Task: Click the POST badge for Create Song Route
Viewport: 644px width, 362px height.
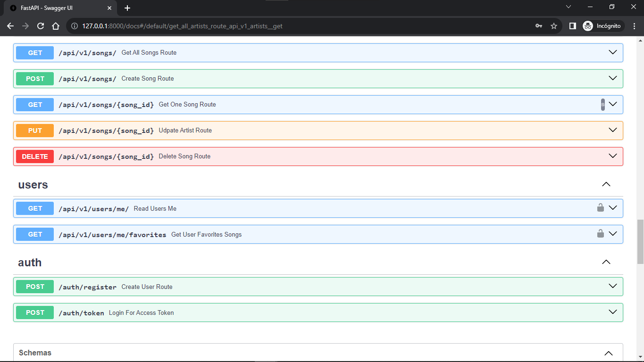Action: tap(35, 79)
